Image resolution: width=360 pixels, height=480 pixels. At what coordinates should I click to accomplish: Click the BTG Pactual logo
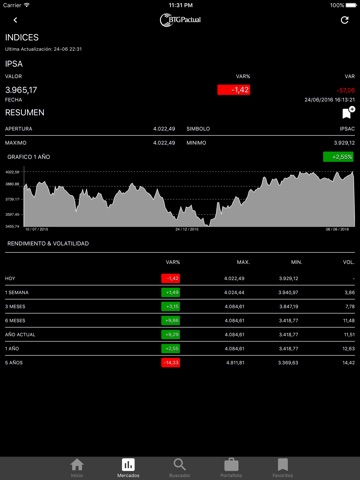coord(180,20)
